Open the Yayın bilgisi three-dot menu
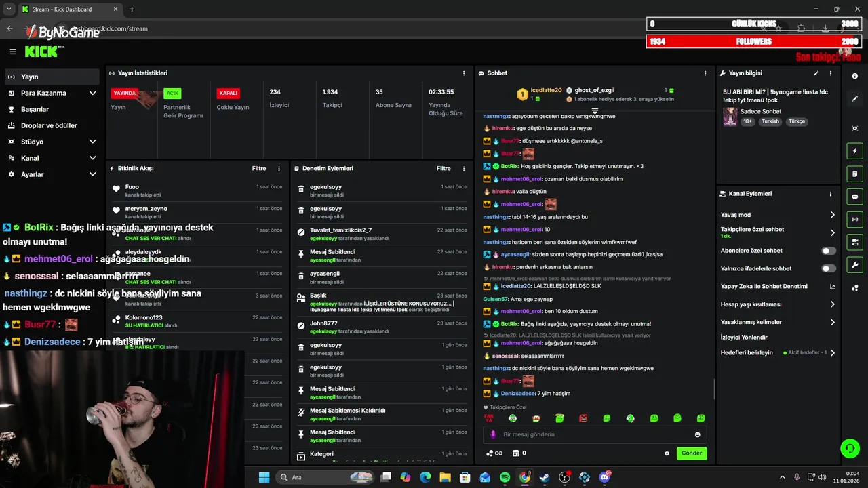 click(831, 73)
